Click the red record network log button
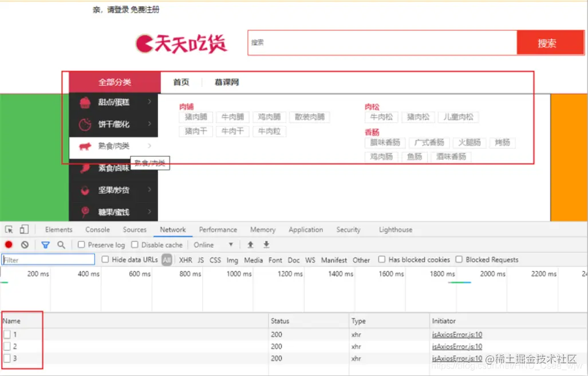Viewport: 588px width, 376px height. click(7, 244)
